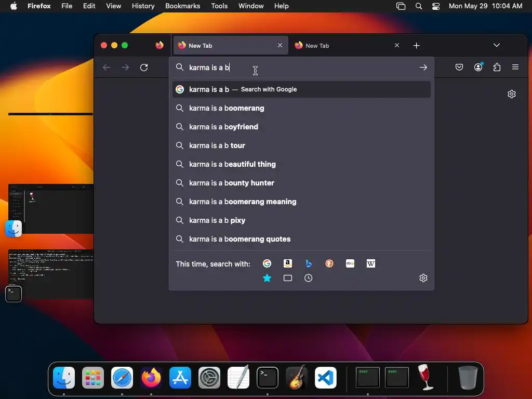Select suggestion 'karma is a bounty hunter'
Screen dimensions: 532x399
pyautogui.click(x=301, y=183)
